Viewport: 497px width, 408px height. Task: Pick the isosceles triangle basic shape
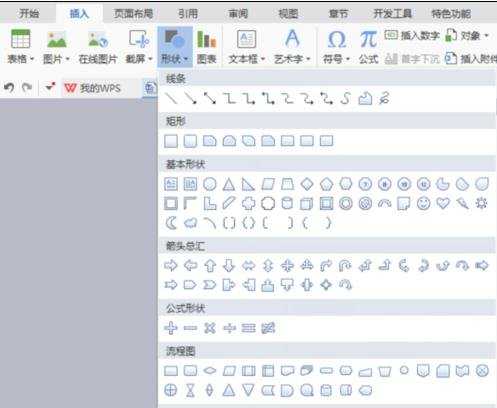[x=229, y=184]
